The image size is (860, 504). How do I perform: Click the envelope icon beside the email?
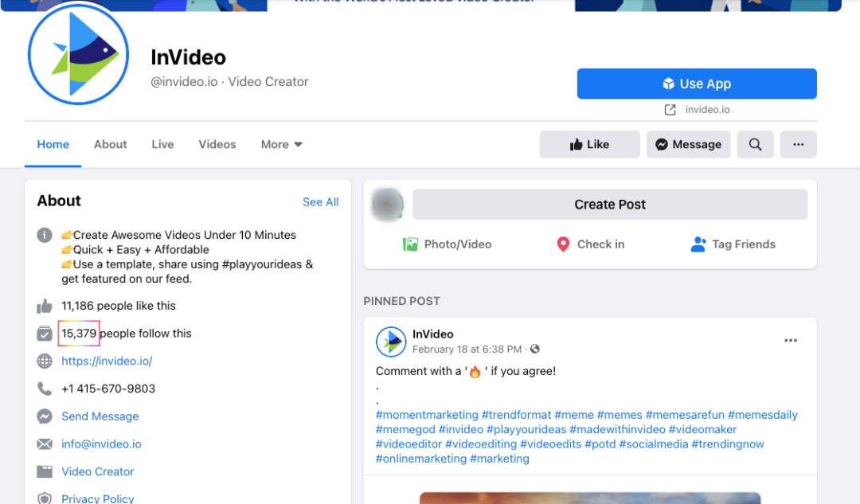(x=45, y=443)
